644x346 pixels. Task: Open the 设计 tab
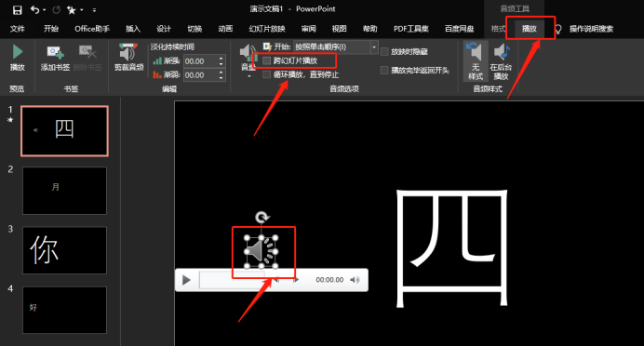point(164,29)
